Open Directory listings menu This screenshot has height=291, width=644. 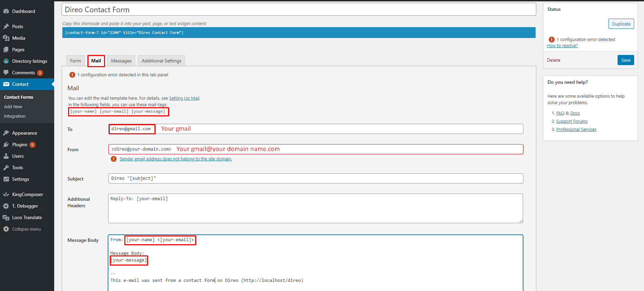point(27,61)
